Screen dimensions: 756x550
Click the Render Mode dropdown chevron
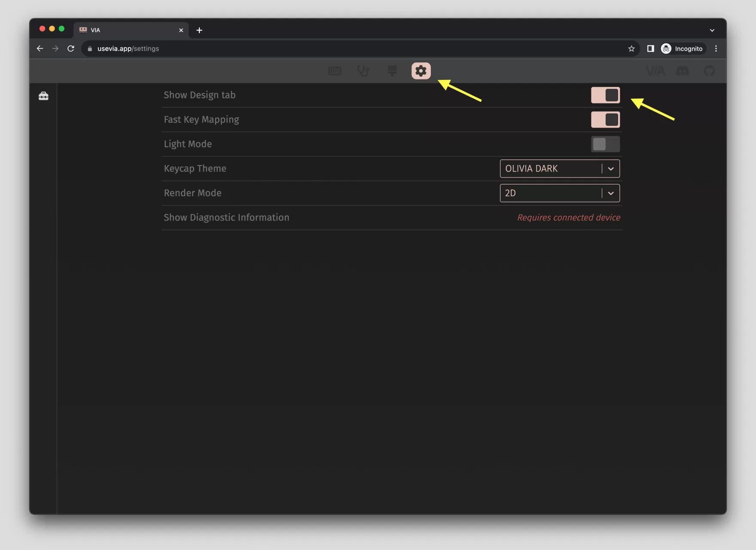611,193
